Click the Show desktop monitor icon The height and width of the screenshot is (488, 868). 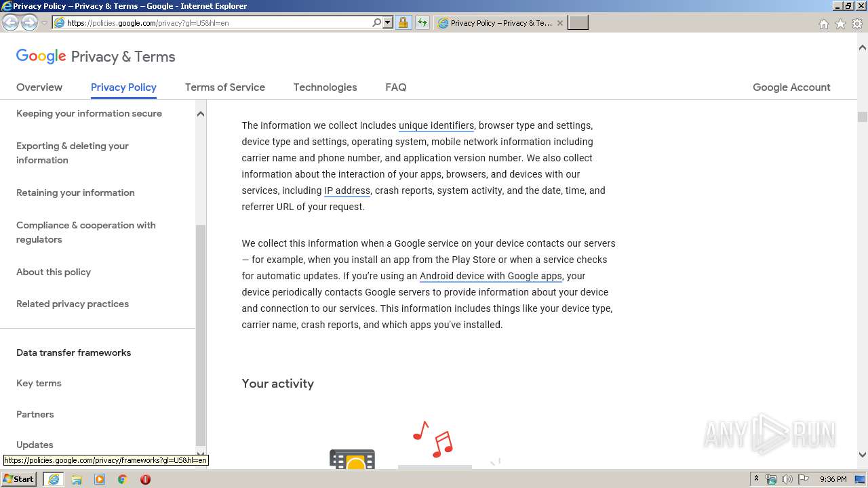(x=860, y=479)
